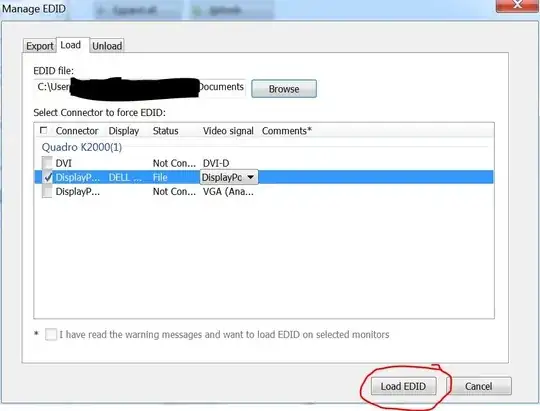Click the EDID file path field
Screen dimensions: 540x411
(x=139, y=87)
